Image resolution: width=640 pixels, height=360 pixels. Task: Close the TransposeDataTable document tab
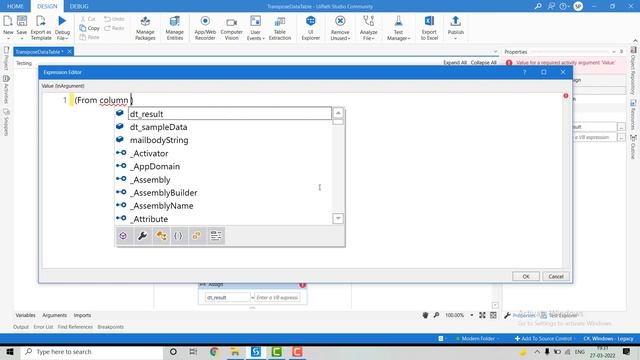69,51
